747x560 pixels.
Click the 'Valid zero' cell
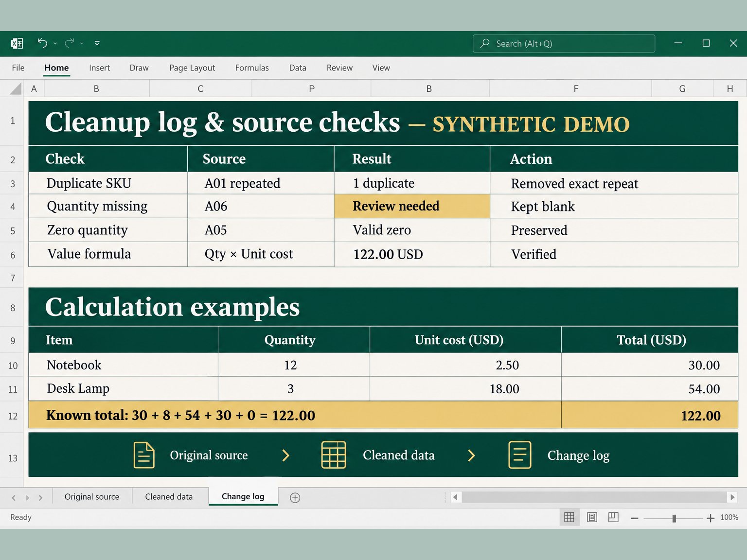click(x=412, y=230)
